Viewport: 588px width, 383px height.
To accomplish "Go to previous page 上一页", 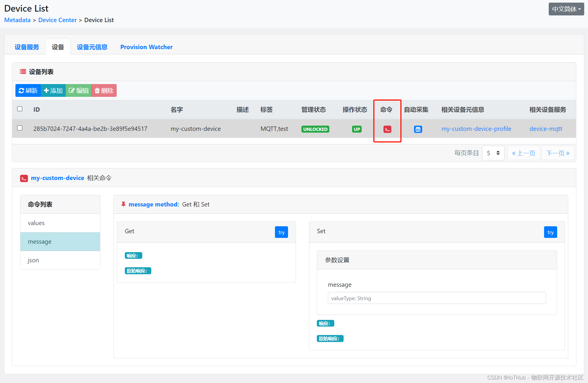I will [524, 153].
